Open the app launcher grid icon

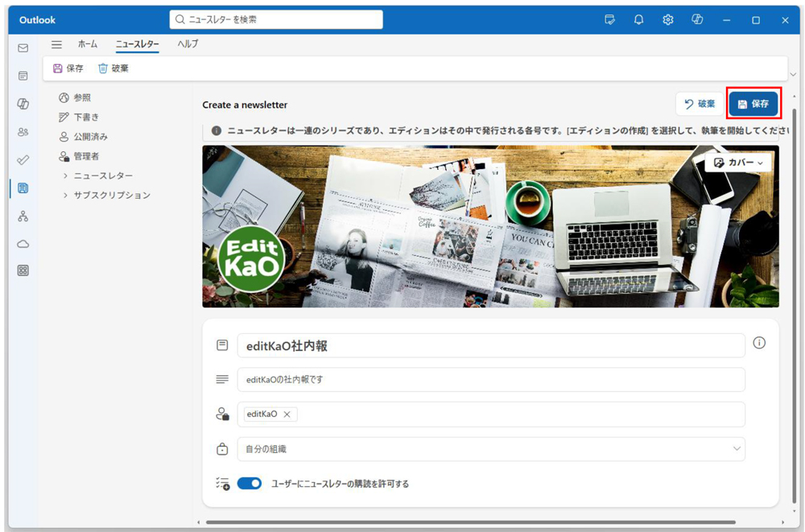point(22,270)
